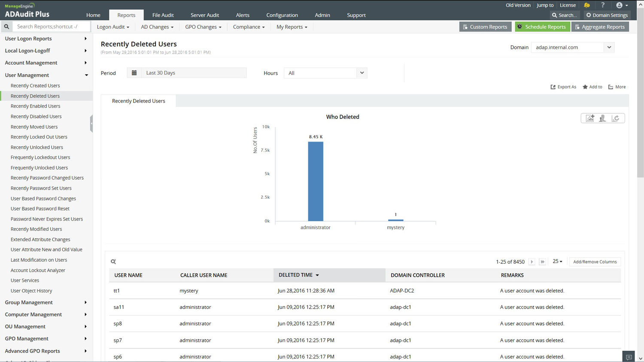Open the help question mark icon
The image size is (644, 362).
click(603, 5)
